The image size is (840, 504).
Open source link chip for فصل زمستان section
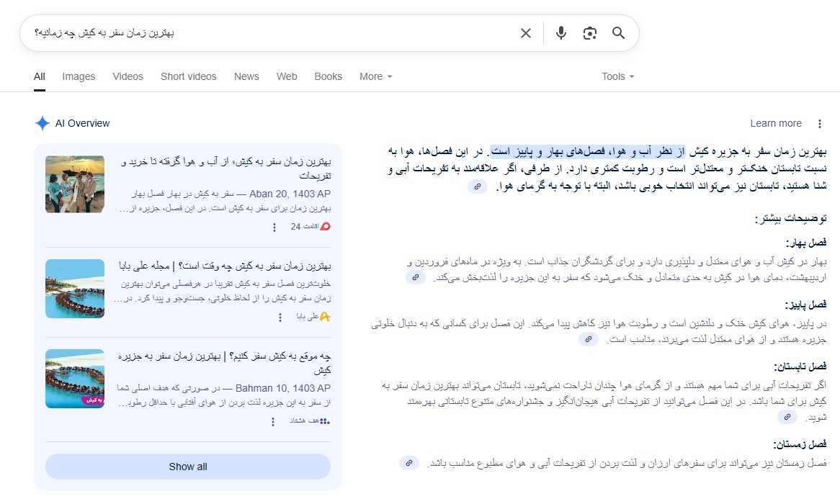coord(408,463)
